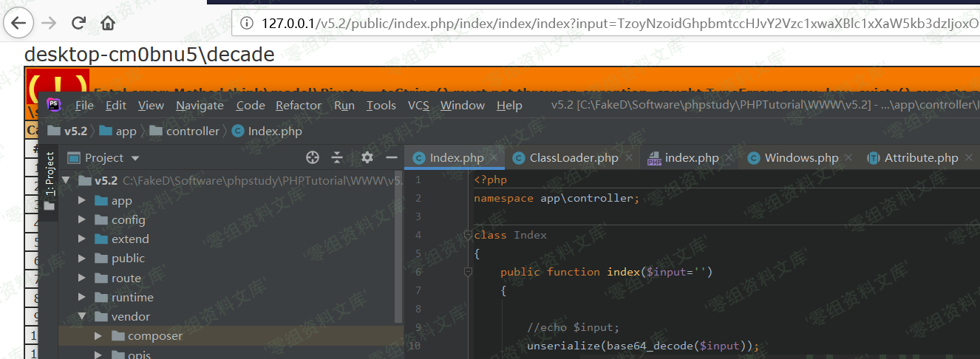The image size is (980, 359).
Task: Expand the app folder in tree
Action: coord(82,201)
